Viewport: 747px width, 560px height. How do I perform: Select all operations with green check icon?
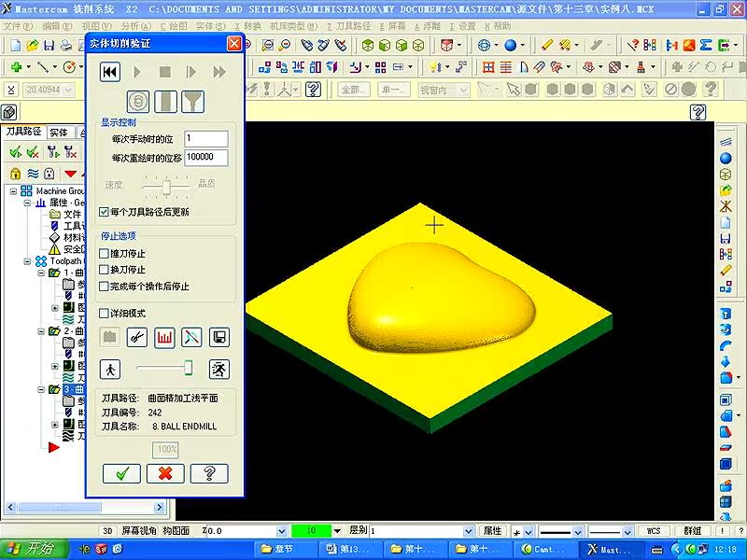15,152
